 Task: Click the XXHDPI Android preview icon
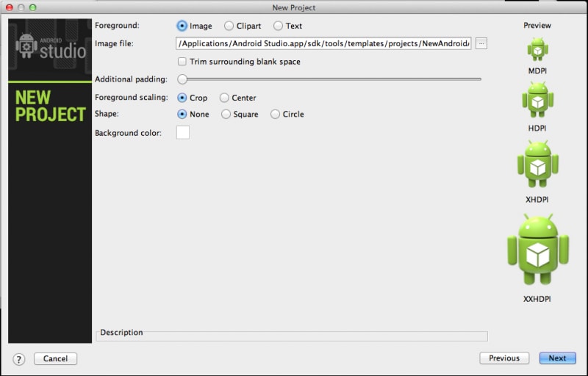[537, 250]
